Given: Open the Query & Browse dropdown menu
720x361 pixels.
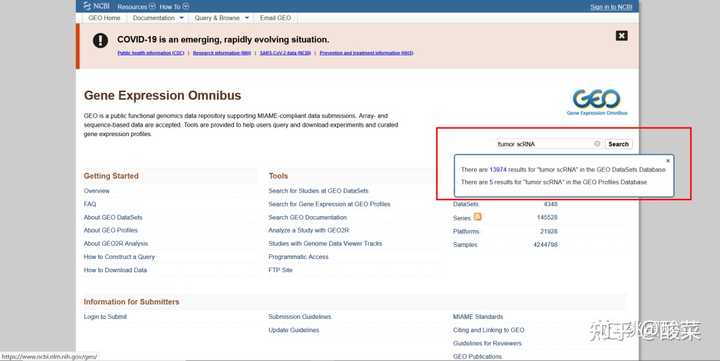Looking at the screenshot, I should point(221,18).
